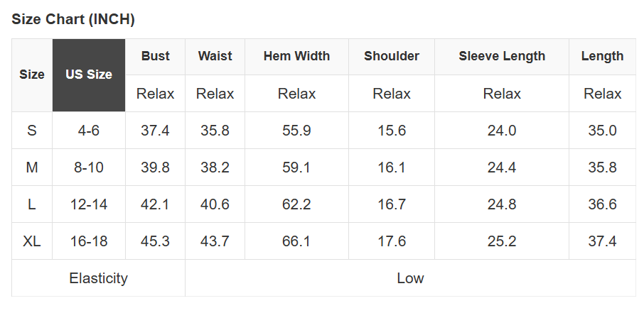Click the Elasticity row label
This screenshot has height=313, width=644.
[x=98, y=278]
